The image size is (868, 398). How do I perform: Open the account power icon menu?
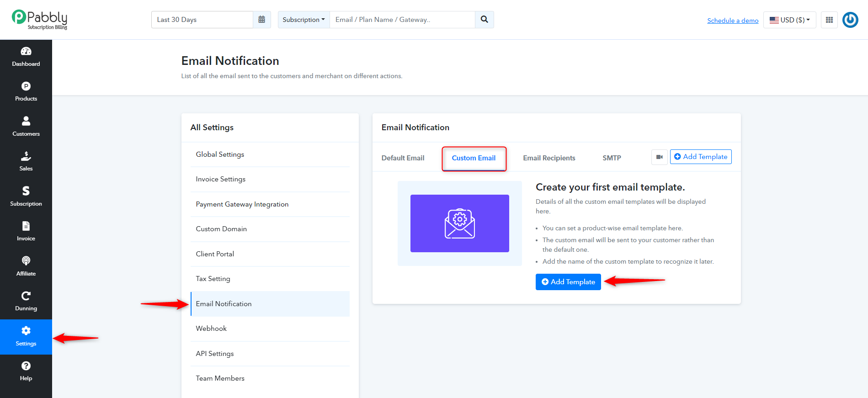click(850, 20)
